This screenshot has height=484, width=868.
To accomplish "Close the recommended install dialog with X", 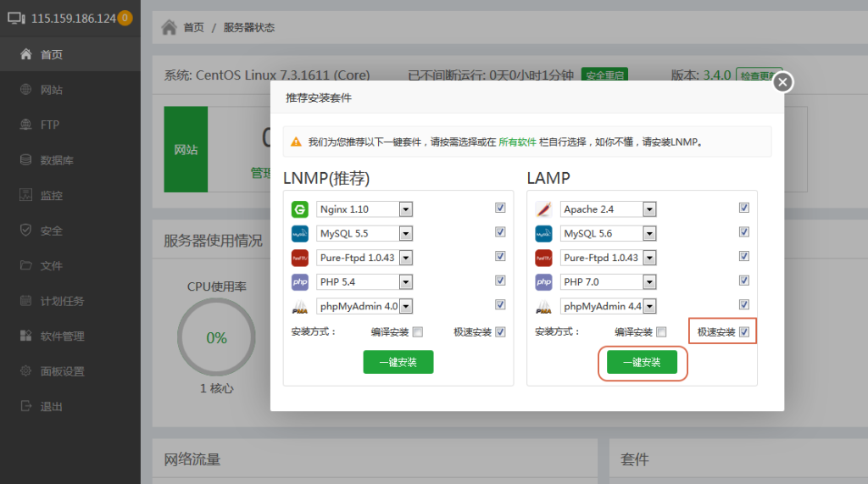I will (782, 81).
